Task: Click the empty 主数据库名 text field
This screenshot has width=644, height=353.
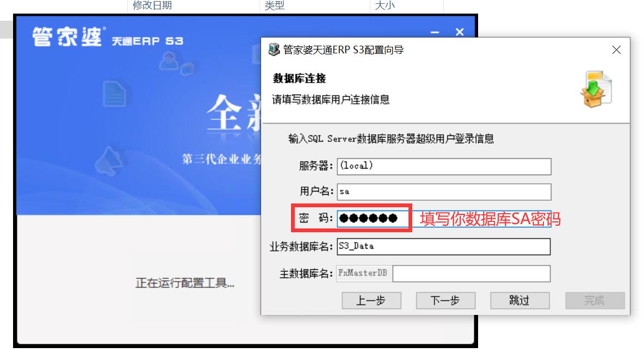Action: tap(472, 274)
